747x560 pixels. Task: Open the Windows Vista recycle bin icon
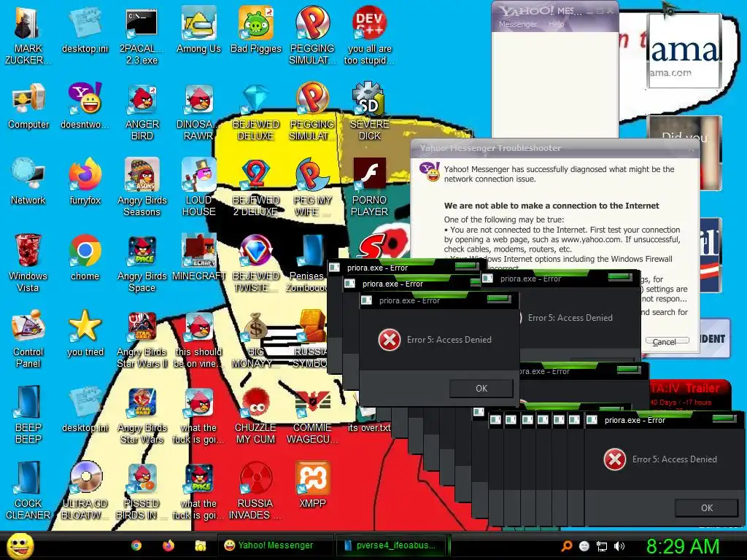[x=28, y=262]
